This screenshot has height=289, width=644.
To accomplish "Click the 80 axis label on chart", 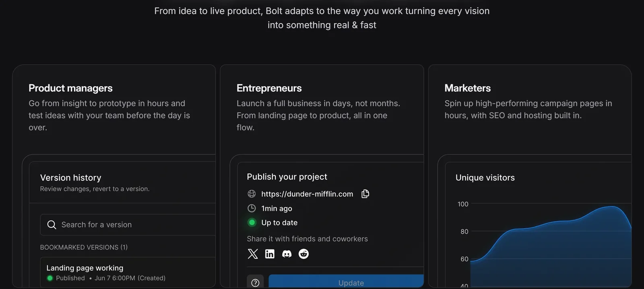I will 464,231.
